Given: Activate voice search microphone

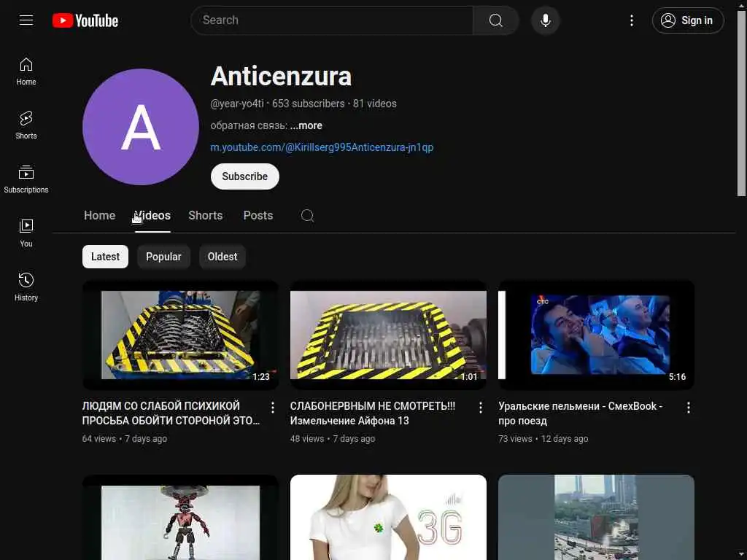Looking at the screenshot, I should point(546,20).
